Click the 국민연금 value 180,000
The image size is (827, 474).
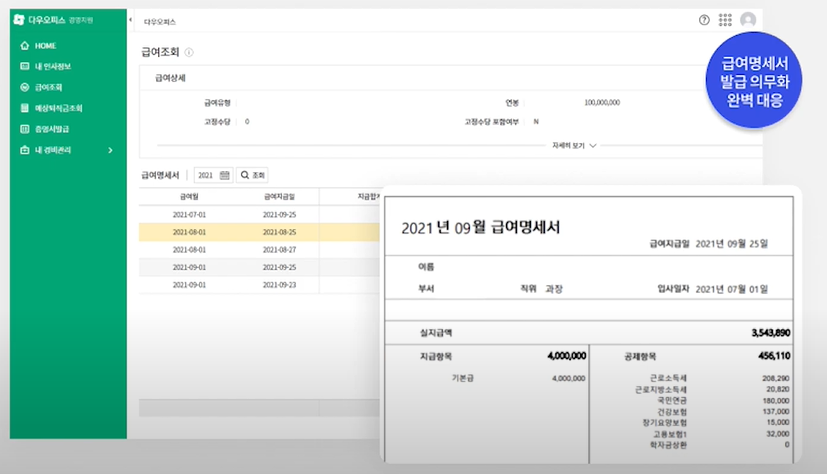[x=775, y=401]
